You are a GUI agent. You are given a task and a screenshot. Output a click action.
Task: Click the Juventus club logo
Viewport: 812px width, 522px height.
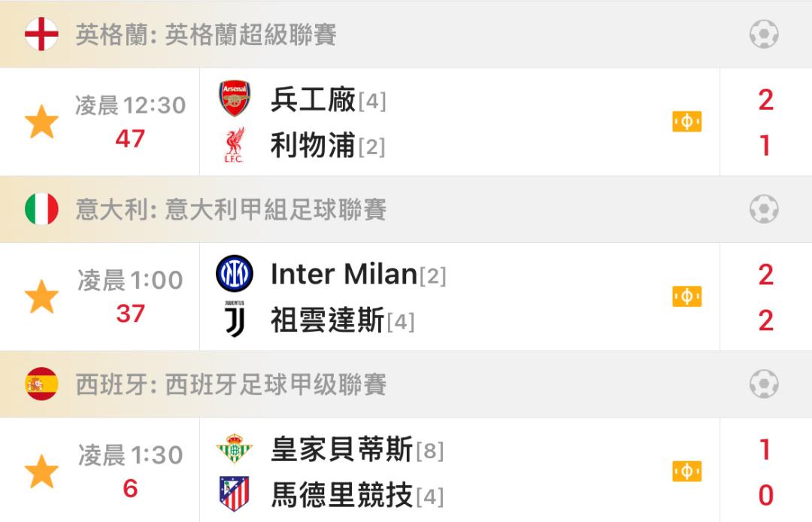tap(235, 319)
